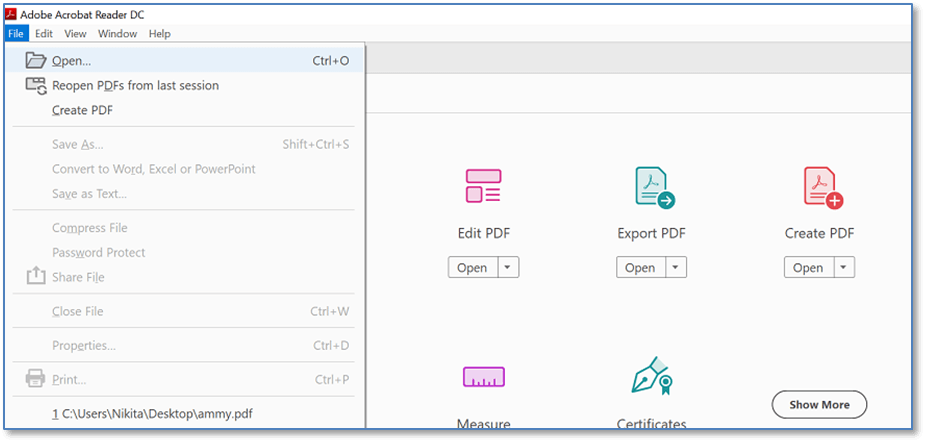Expand dropdown arrow under Create PDF tool
Viewport: 925px width, 442px height.
tap(844, 267)
